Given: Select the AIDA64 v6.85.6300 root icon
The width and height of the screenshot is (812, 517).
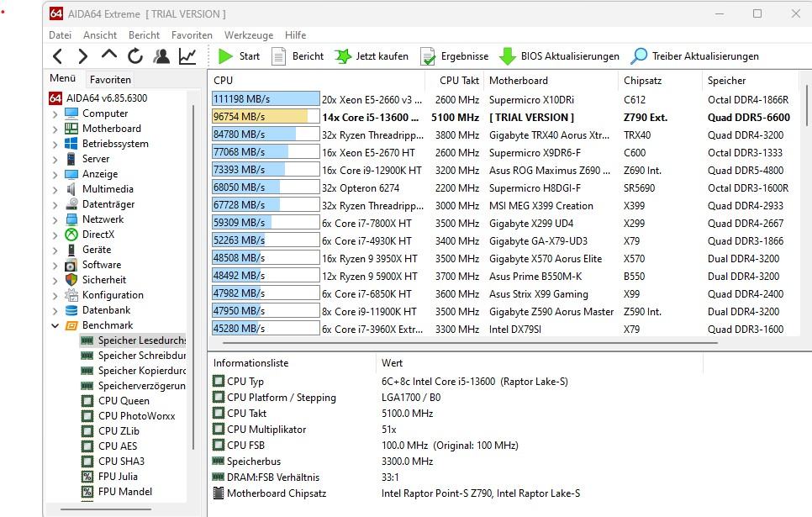Looking at the screenshot, I should pyautogui.click(x=55, y=98).
